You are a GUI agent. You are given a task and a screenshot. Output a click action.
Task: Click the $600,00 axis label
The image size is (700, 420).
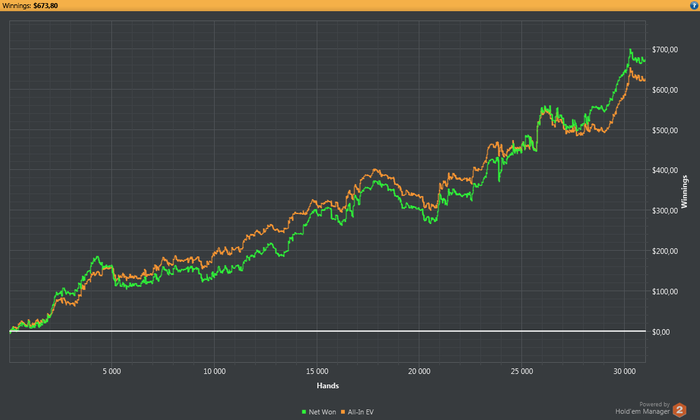click(665, 90)
